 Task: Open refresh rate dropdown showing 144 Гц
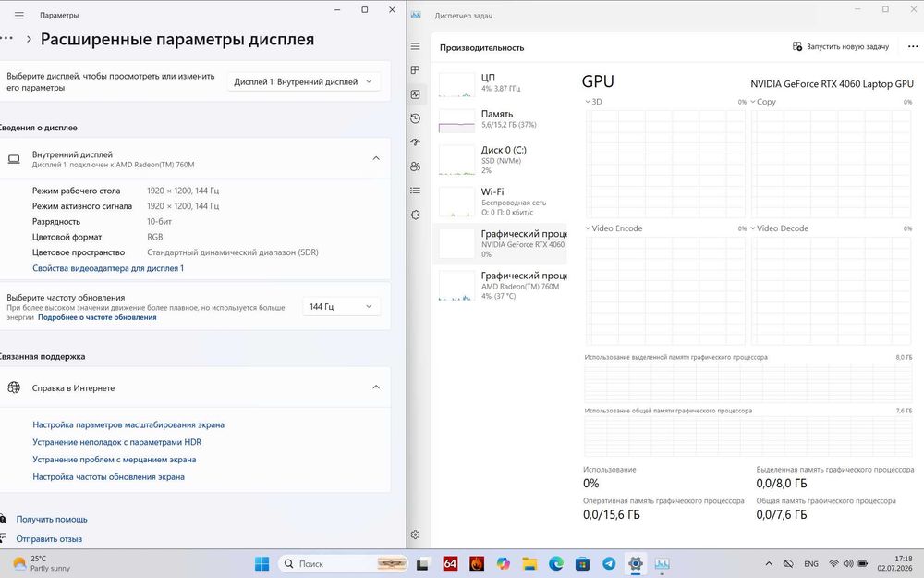(x=341, y=307)
